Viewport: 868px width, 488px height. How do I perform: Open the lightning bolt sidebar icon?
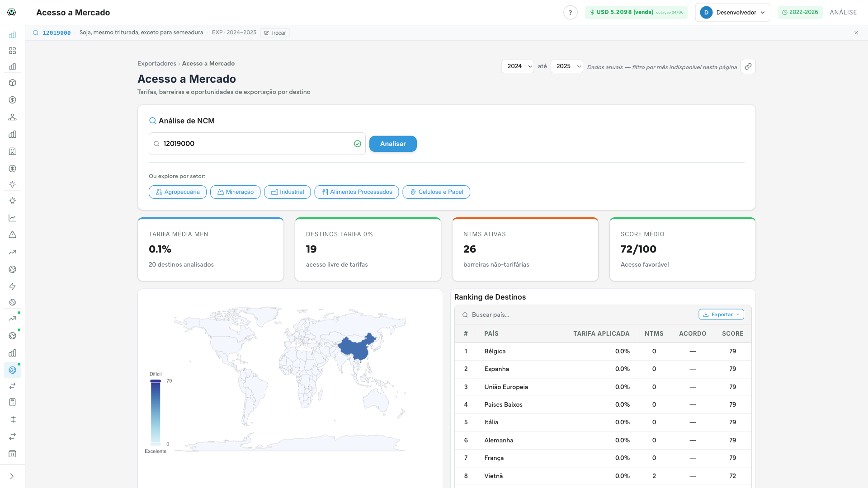coord(13,286)
